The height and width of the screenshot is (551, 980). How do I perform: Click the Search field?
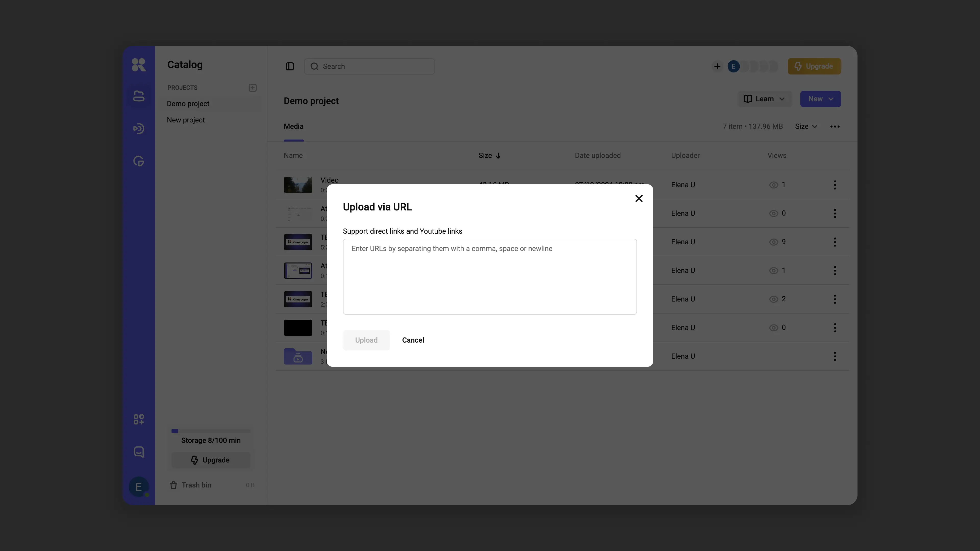(x=369, y=67)
